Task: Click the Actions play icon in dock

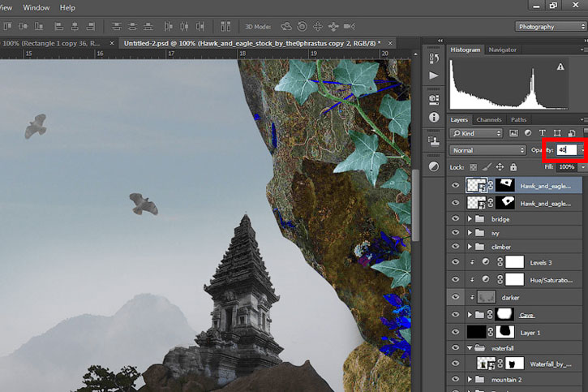Action: tap(434, 75)
